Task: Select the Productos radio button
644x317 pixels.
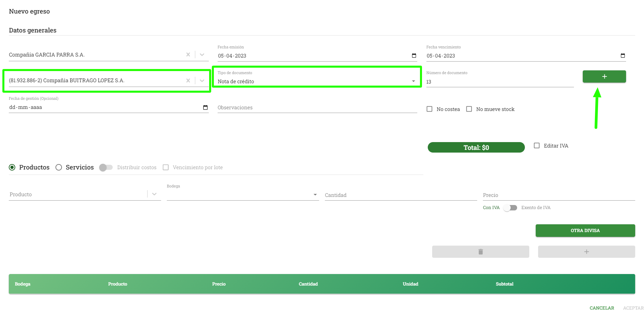Action: (x=12, y=167)
